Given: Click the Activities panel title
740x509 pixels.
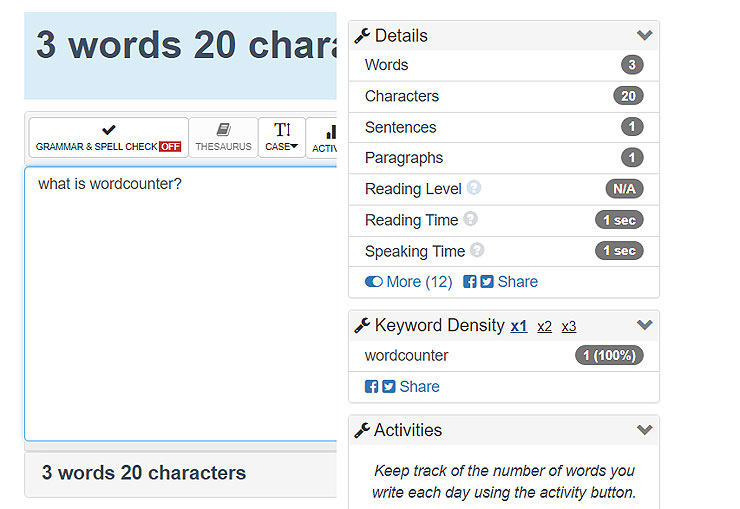Looking at the screenshot, I should click(x=408, y=430).
